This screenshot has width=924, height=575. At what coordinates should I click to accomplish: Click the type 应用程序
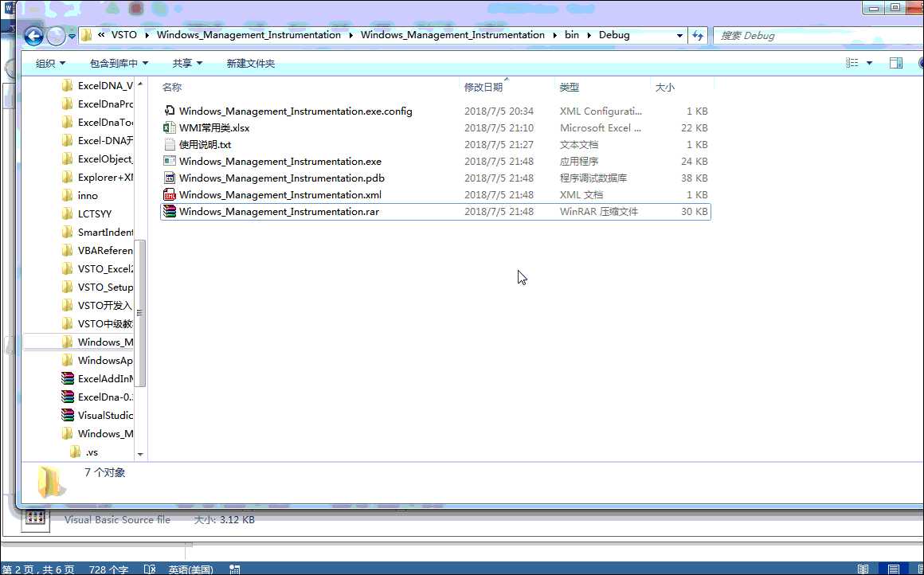click(578, 161)
